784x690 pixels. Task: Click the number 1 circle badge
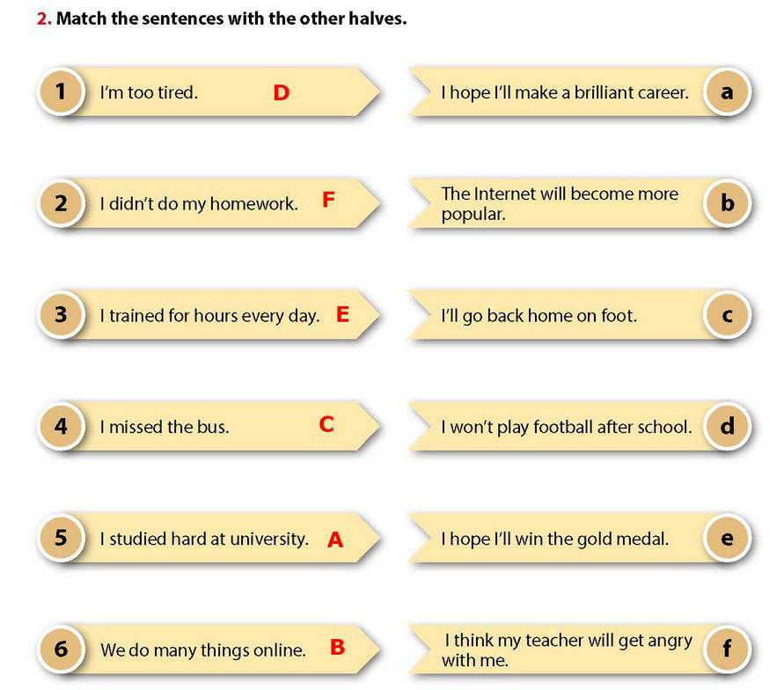click(x=61, y=92)
